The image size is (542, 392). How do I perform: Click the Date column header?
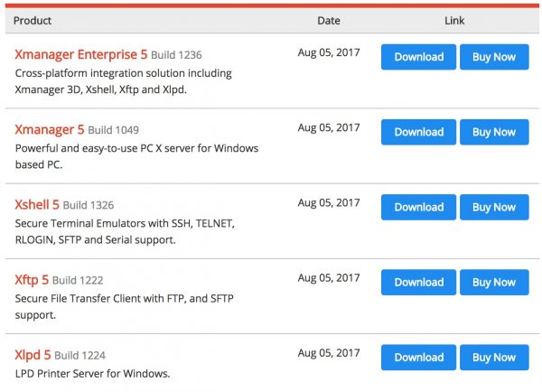(x=329, y=21)
